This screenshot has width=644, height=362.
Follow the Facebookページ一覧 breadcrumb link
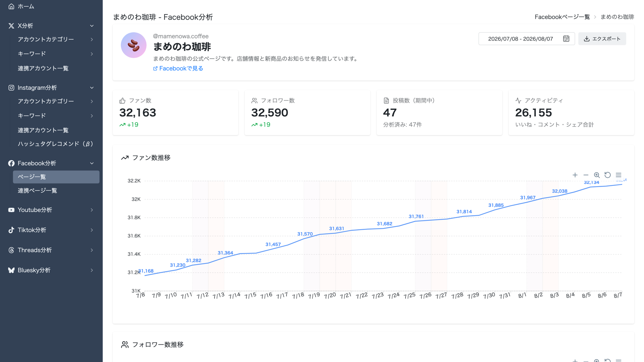(562, 17)
